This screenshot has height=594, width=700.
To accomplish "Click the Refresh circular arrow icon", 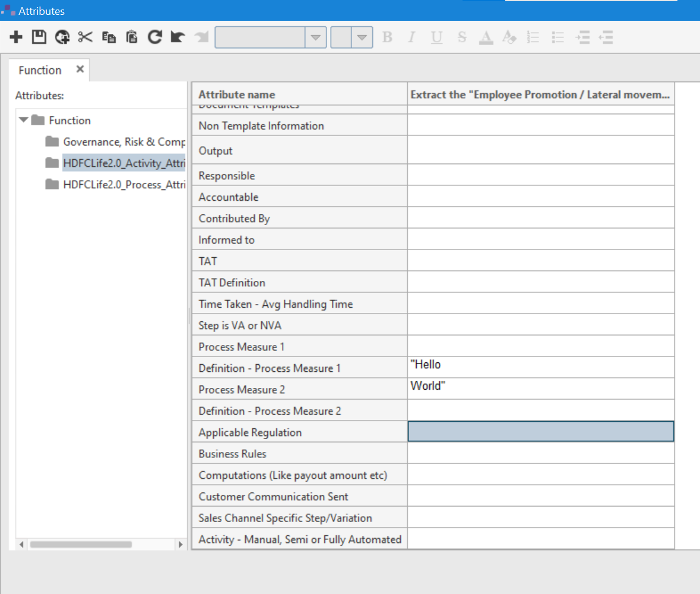I will [154, 37].
